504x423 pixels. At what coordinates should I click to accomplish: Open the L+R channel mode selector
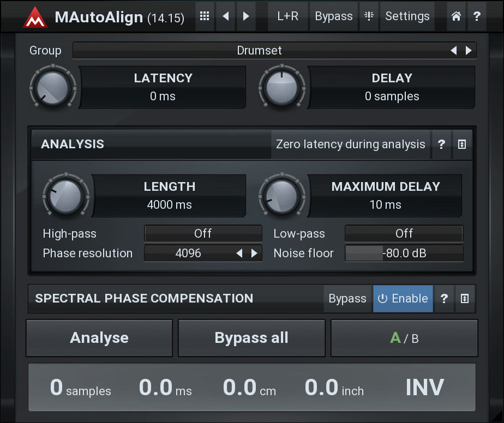pos(287,16)
